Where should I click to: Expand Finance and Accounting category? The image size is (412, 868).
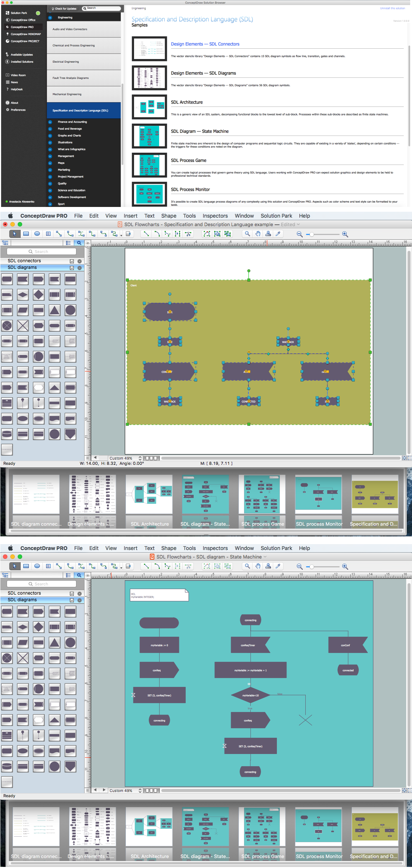click(x=50, y=122)
